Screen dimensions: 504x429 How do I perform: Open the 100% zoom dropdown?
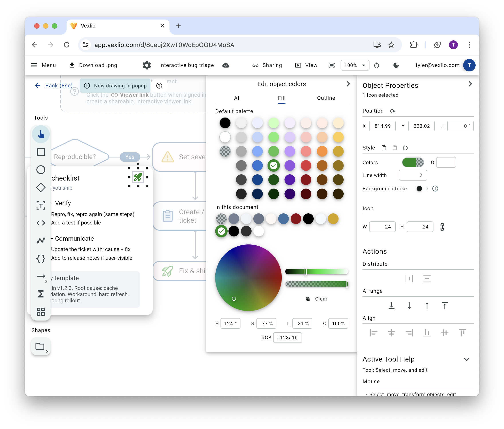click(355, 65)
